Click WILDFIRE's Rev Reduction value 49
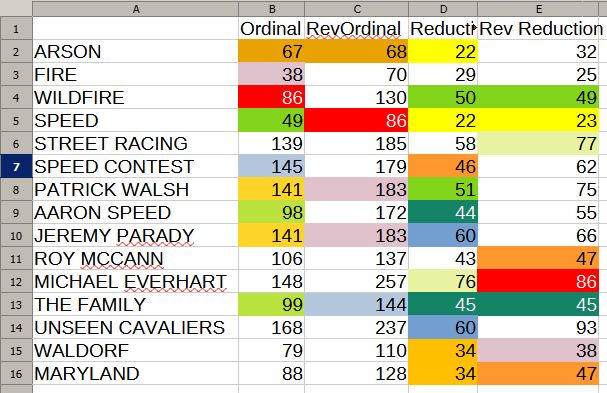Screen dimensions: 607x393 tap(538, 98)
